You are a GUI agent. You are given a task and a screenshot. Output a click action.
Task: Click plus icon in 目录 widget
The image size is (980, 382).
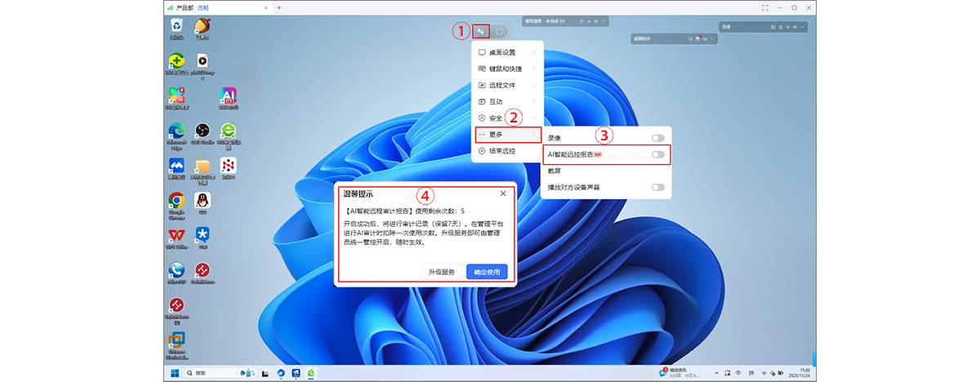click(790, 27)
